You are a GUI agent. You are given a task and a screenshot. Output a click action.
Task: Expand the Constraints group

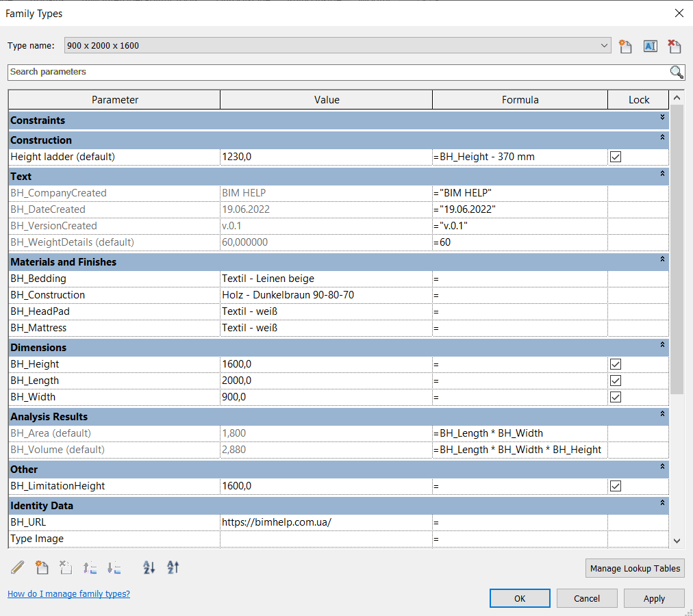662,118
